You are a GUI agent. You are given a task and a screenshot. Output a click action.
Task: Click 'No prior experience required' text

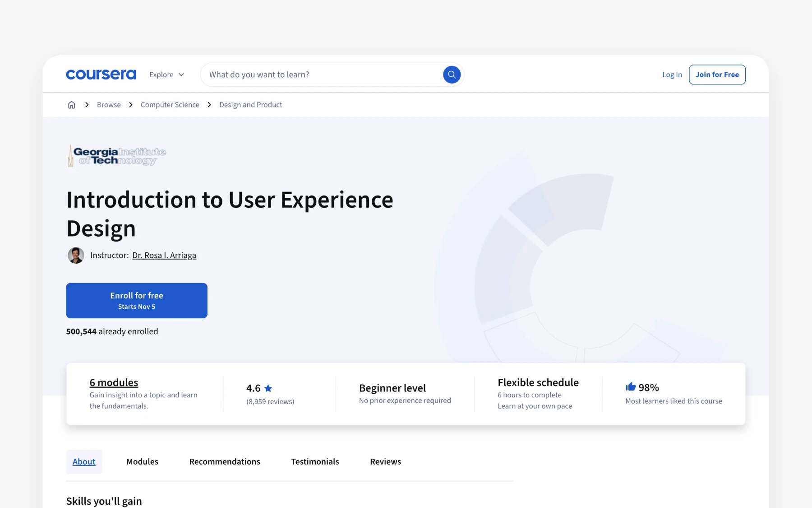coord(405,401)
